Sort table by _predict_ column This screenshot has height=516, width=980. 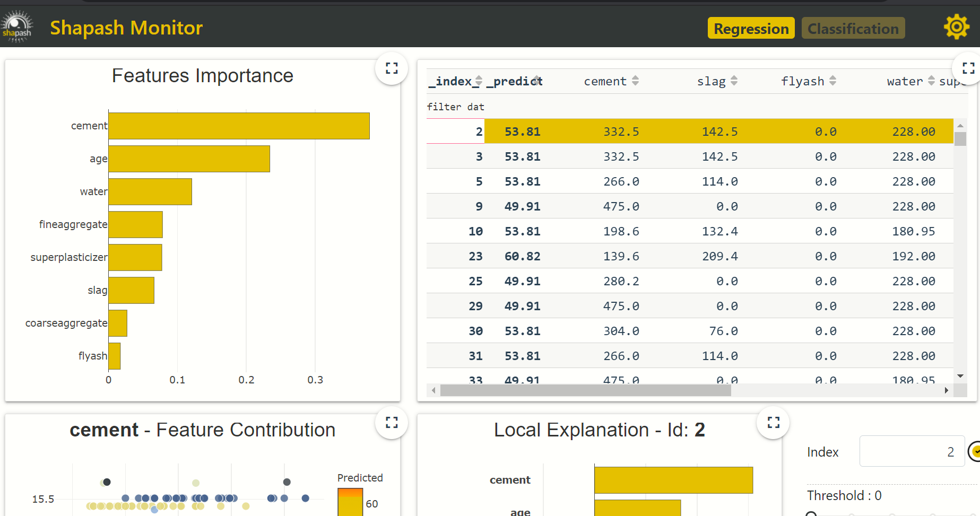(x=537, y=81)
